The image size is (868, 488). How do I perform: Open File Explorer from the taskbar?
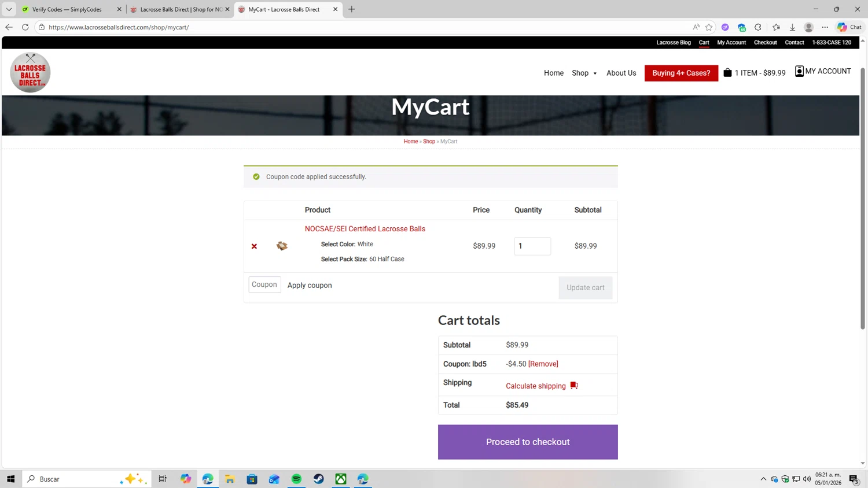[230, 479]
